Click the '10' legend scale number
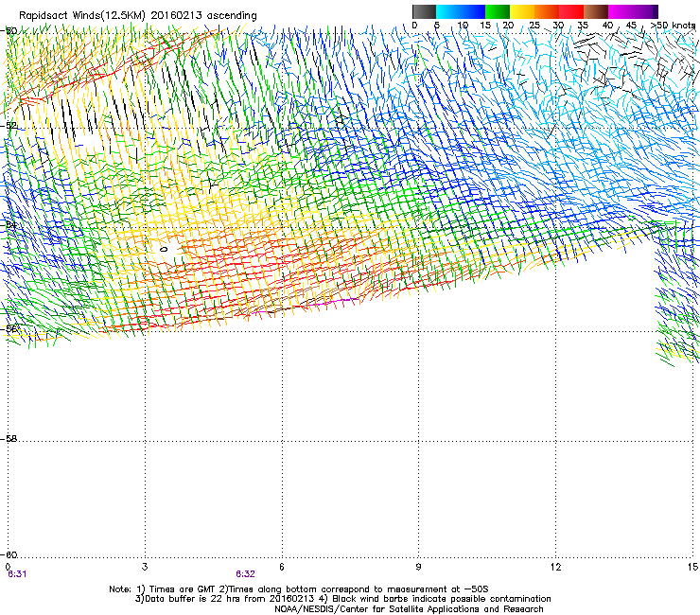 click(x=463, y=26)
